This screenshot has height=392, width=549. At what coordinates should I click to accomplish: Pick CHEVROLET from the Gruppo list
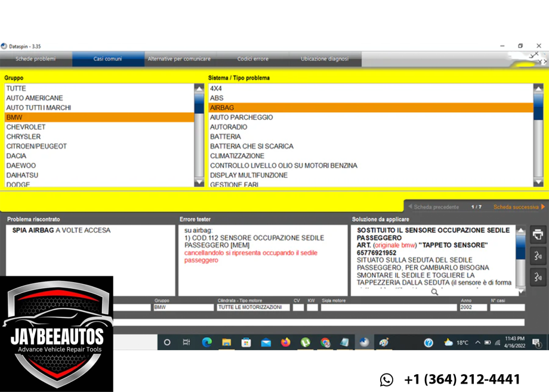tap(100, 126)
